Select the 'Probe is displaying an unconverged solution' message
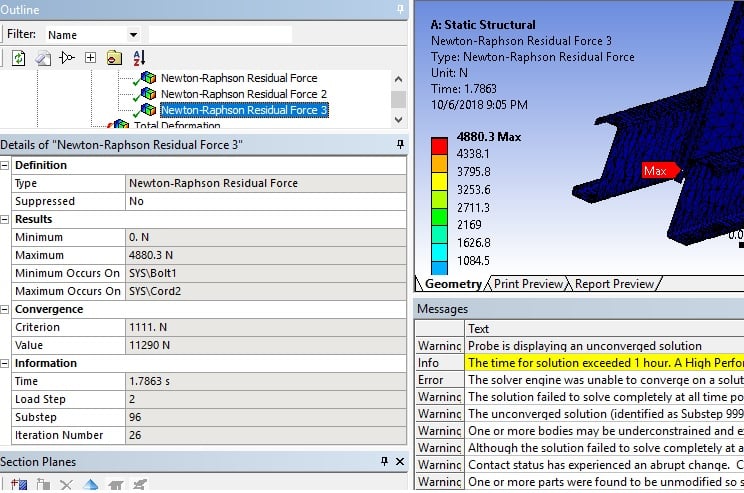This screenshot has height=493, width=744. pos(604,346)
